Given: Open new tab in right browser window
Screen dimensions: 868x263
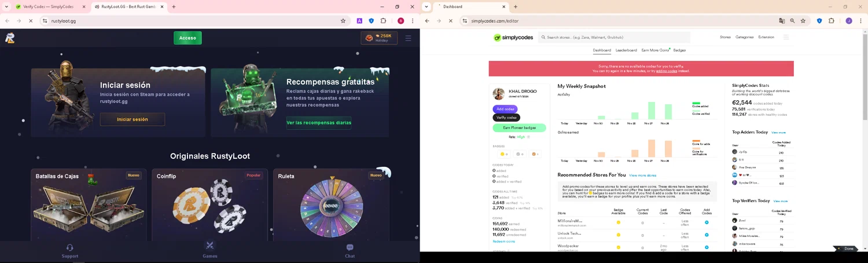Looking at the screenshot, I should tap(516, 7).
